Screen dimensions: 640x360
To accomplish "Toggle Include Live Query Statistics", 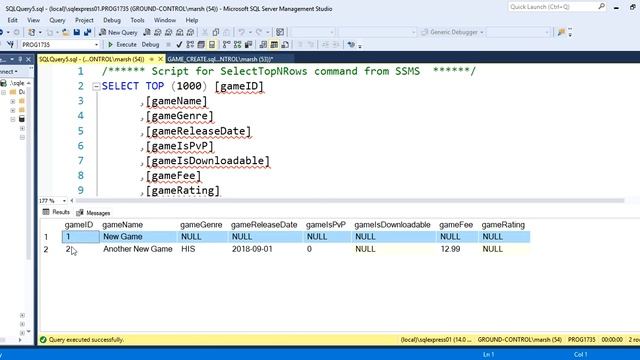I will (x=238, y=44).
